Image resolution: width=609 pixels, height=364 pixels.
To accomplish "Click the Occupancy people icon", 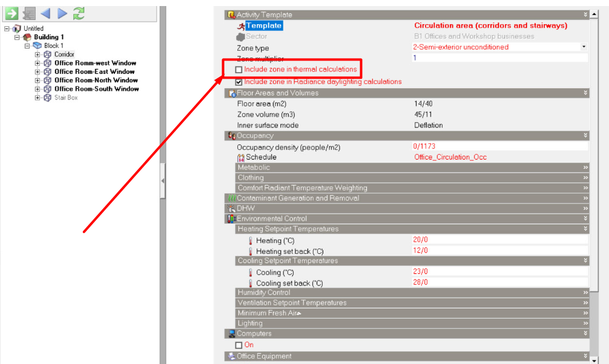I will click(x=232, y=136).
